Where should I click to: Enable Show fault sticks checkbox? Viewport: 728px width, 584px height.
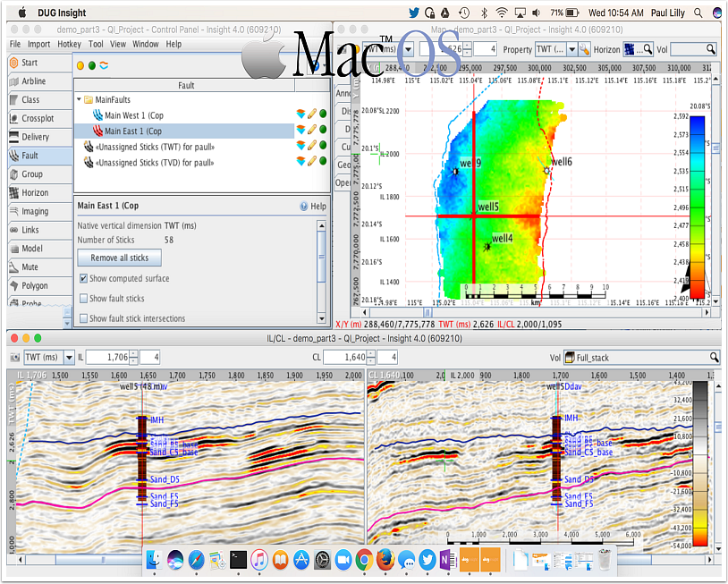click(x=83, y=299)
